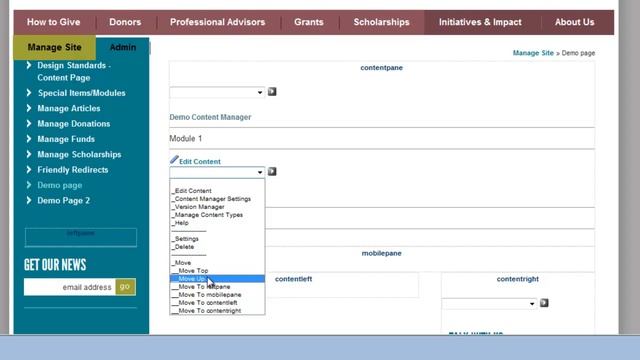Open the Module 1 action dropdown
Viewport: 640px width, 360px height.
(x=217, y=172)
